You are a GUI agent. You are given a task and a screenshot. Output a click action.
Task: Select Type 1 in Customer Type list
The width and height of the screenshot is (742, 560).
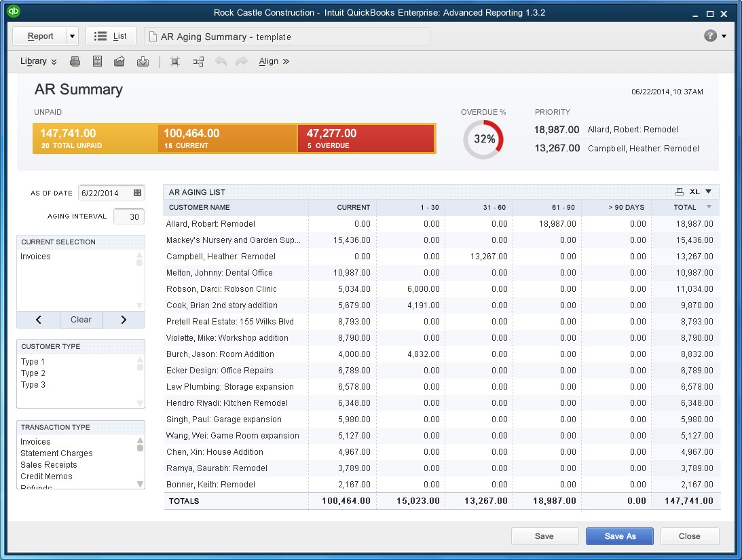pos(33,361)
